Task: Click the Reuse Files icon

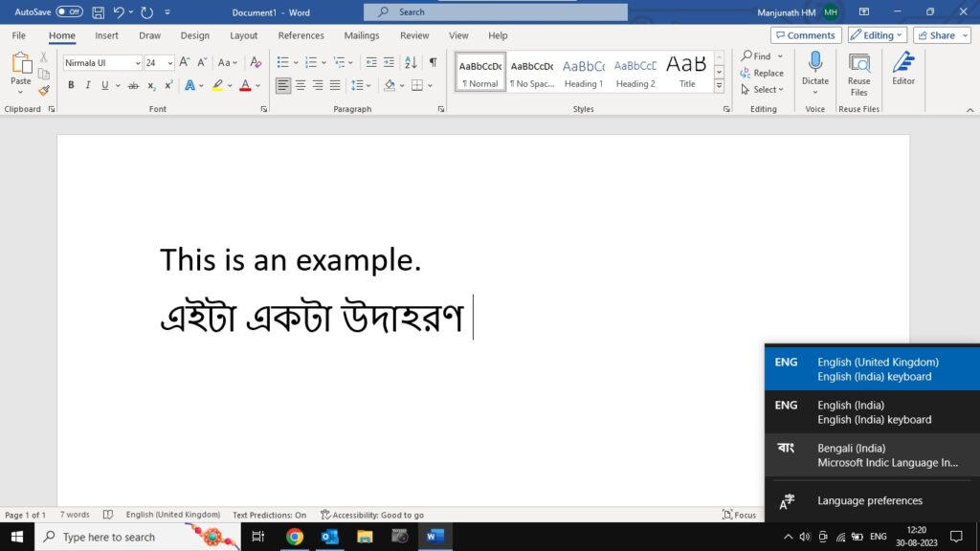Action: [858, 70]
